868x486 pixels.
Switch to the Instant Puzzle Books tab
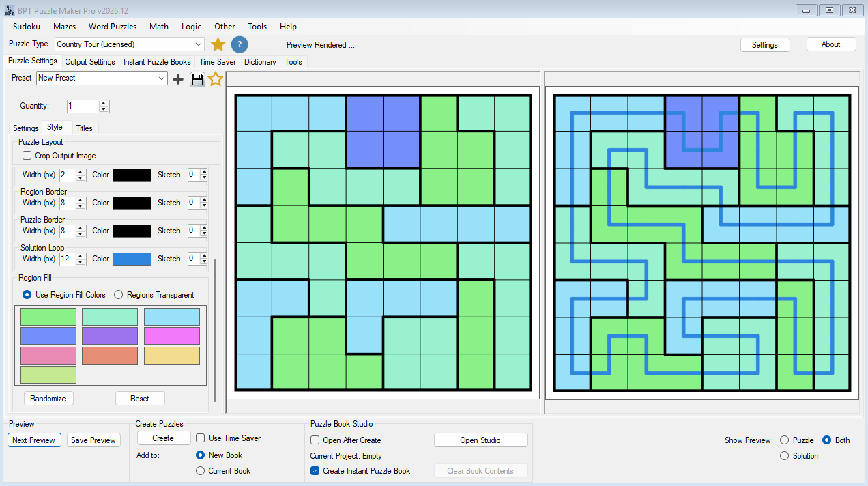[x=157, y=62]
